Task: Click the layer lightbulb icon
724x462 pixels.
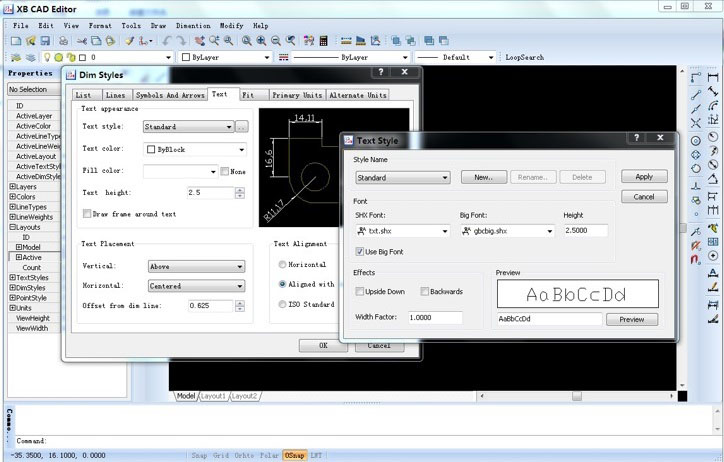Action: point(47,58)
